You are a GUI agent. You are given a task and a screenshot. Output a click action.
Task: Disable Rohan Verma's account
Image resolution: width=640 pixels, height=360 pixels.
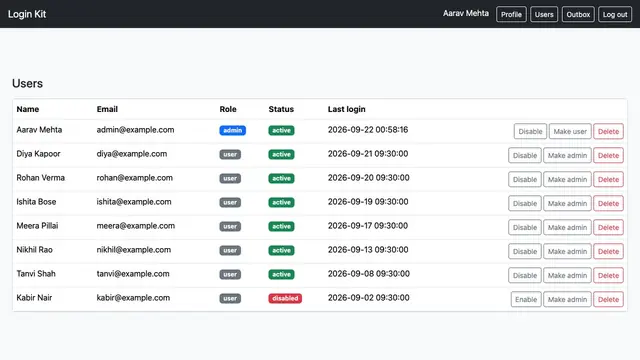[x=524, y=180]
